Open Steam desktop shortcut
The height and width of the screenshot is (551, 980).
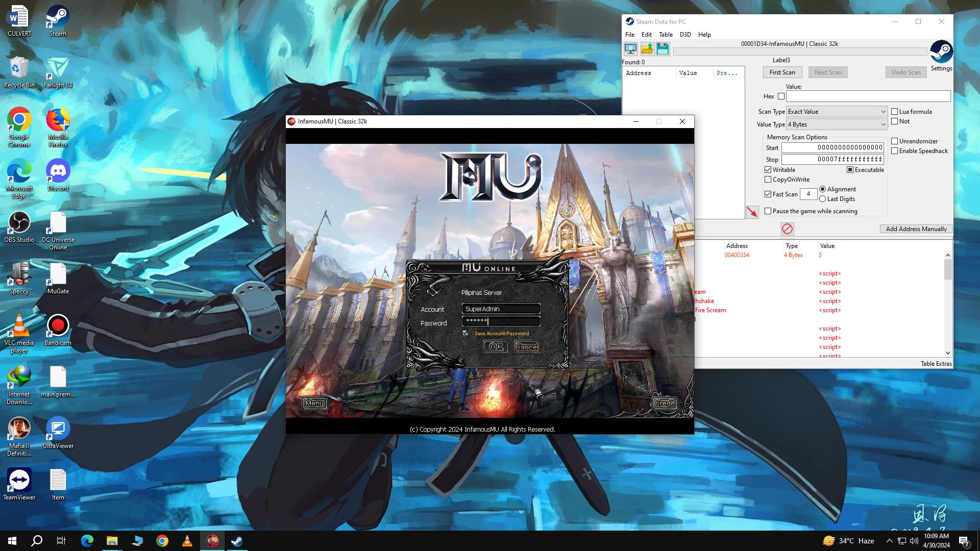click(58, 21)
